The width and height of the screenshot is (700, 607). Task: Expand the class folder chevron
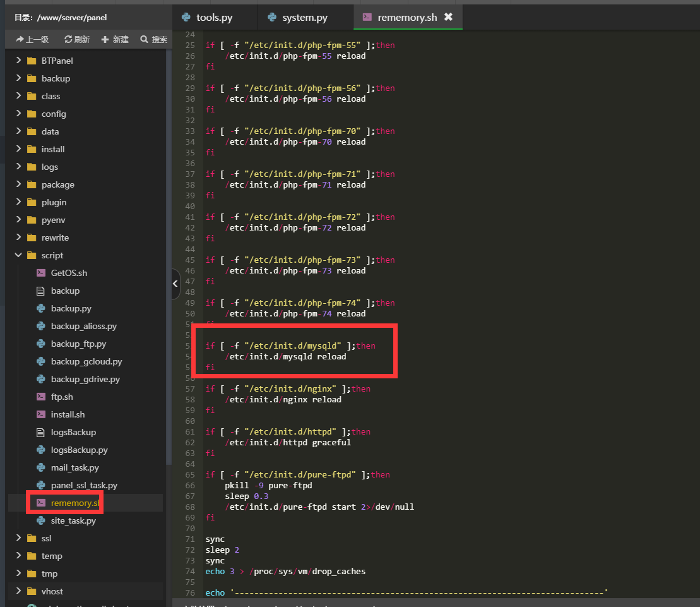(x=18, y=96)
